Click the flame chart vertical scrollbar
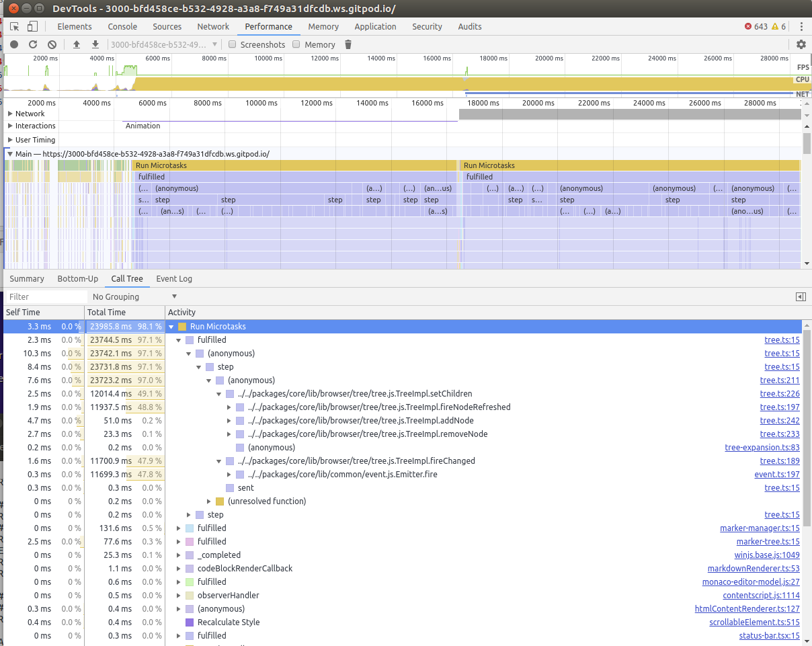Viewport: 812px width, 646px height. click(807, 144)
